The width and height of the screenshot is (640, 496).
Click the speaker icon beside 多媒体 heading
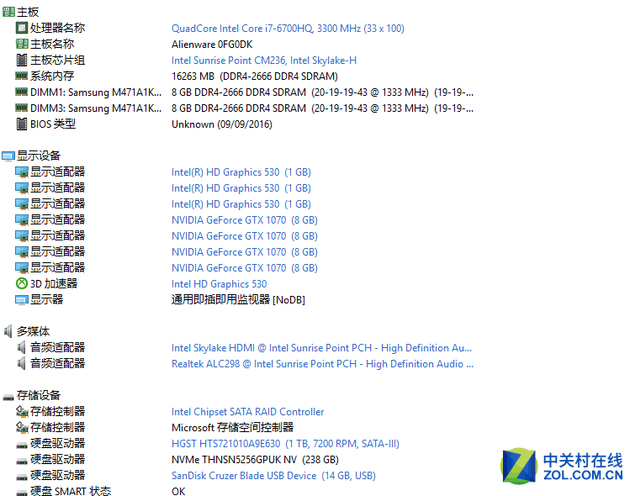tap(8, 331)
